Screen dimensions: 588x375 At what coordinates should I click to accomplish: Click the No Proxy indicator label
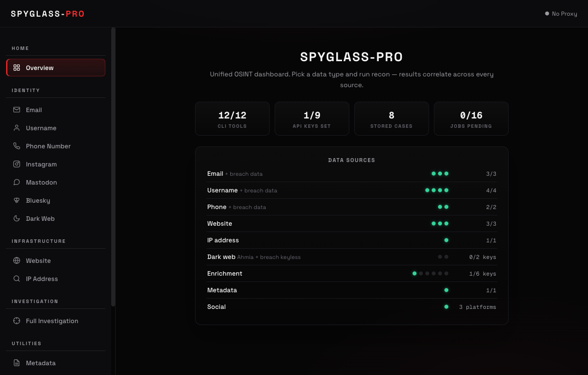point(564,14)
